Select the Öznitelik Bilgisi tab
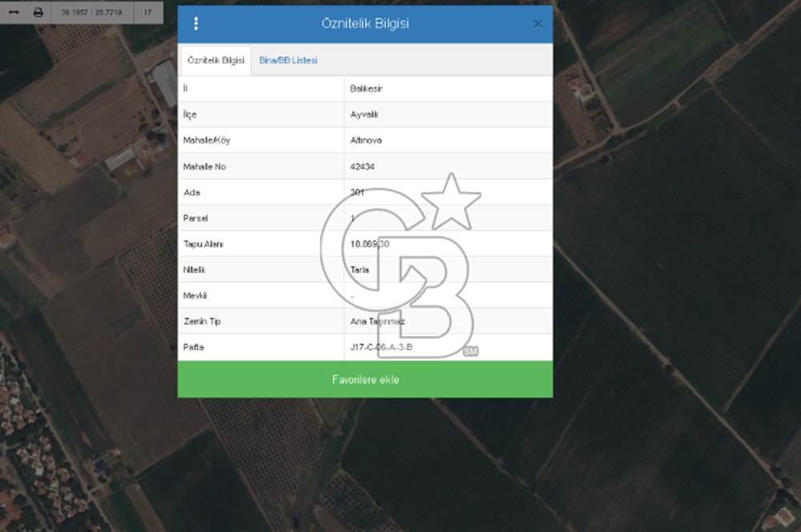 pos(215,61)
